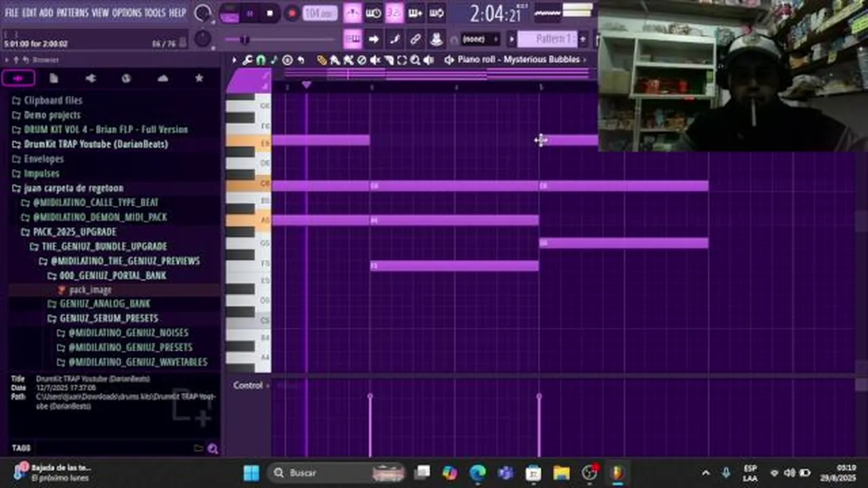Viewport: 868px width, 488px height.
Task: Click the transport pause/play button
Action: point(250,13)
